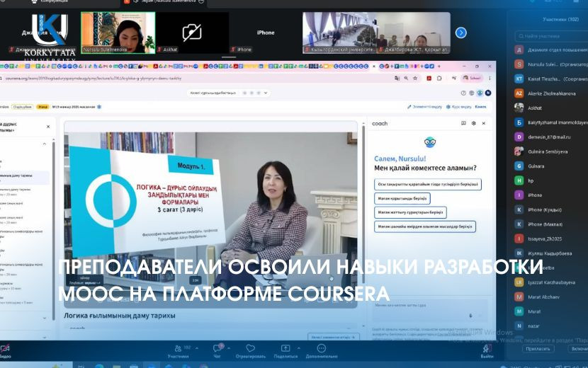Click Курс өңдеу edit course link
The width and height of the screenshot is (588, 368).
click(x=458, y=107)
